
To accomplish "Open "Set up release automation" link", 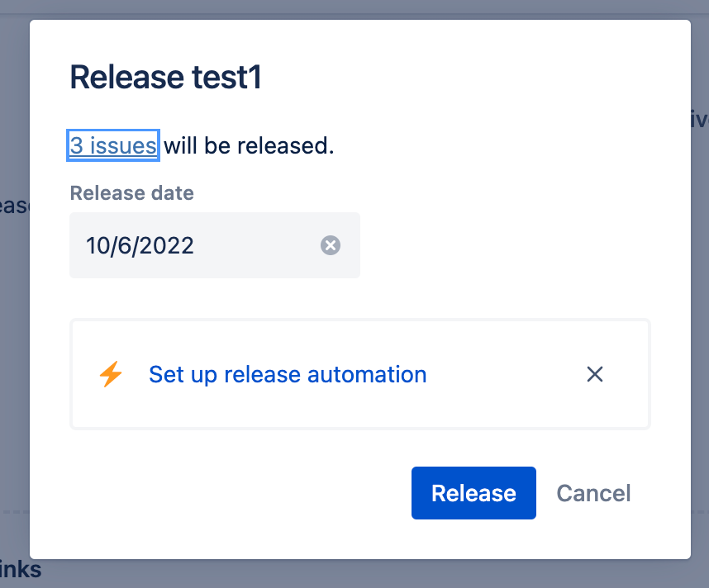I will coord(288,375).
